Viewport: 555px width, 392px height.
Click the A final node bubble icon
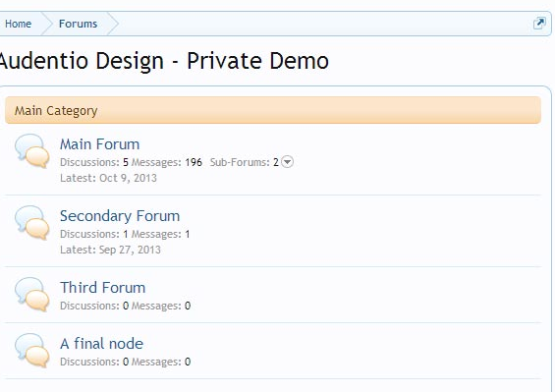31,351
